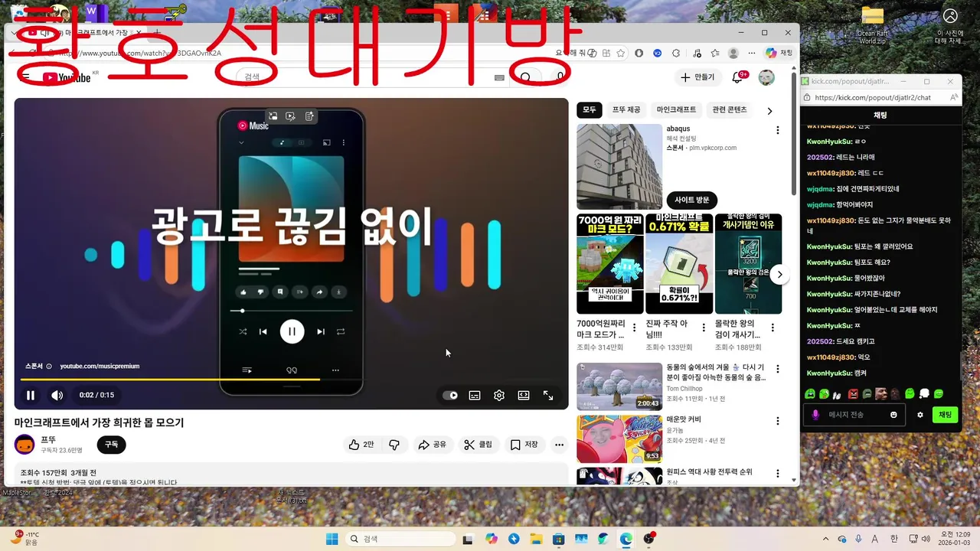
Task: Select the 프뚜 제공 filter chip
Action: [626, 110]
